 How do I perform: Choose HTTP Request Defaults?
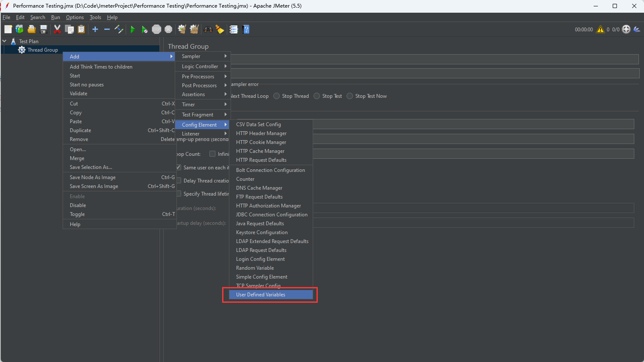pyautogui.click(x=271, y=160)
